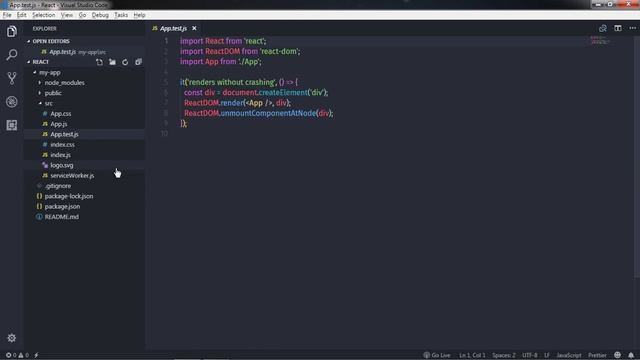
Task: Collapse the src folder
Action: tap(48, 103)
